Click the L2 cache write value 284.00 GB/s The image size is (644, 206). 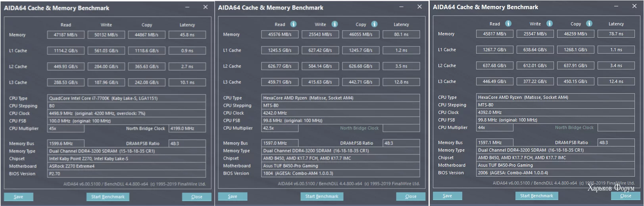click(106, 67)
